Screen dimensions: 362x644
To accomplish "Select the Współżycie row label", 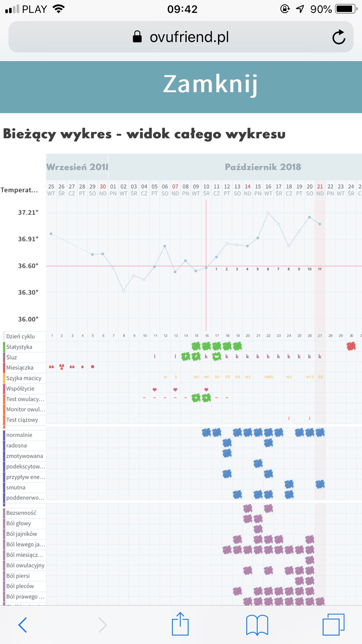I will point(20,389).
